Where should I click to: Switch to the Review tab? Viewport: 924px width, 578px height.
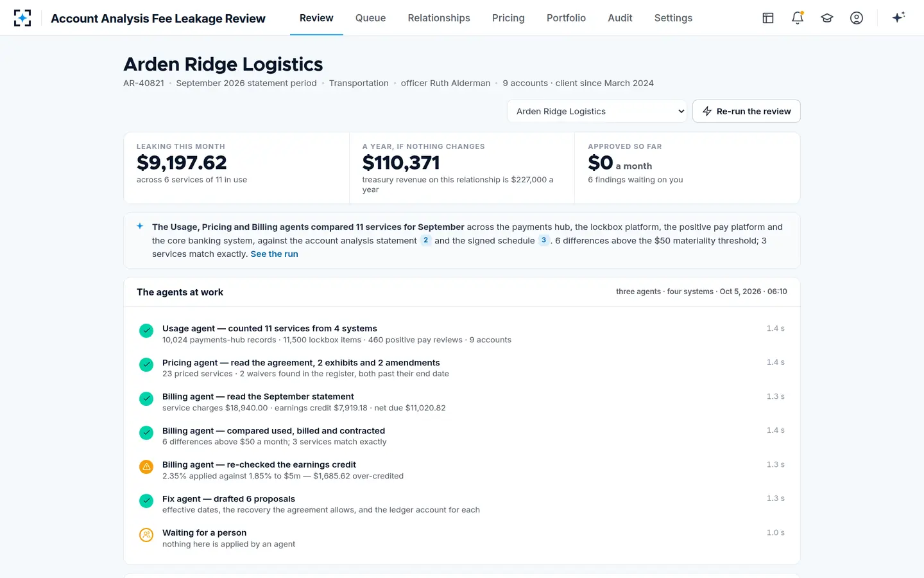click(316, 18)
